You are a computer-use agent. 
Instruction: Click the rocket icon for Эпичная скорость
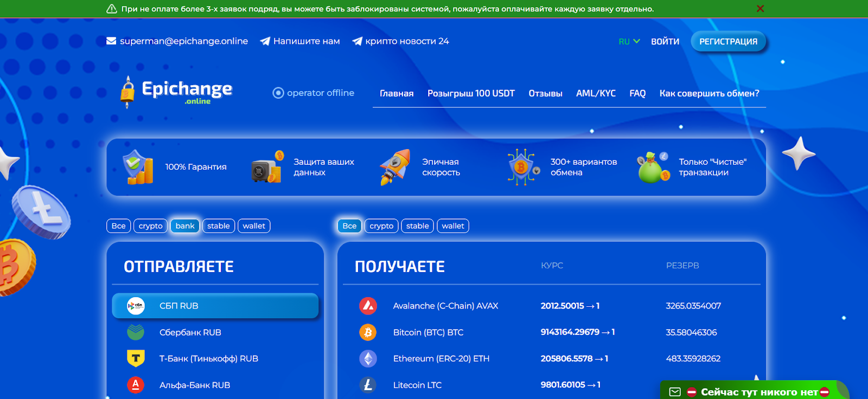[x=395, y=167]
